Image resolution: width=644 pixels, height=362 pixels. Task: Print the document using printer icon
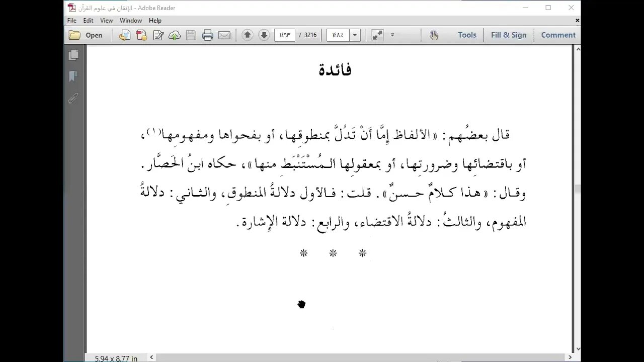click(x=207, y=35)
